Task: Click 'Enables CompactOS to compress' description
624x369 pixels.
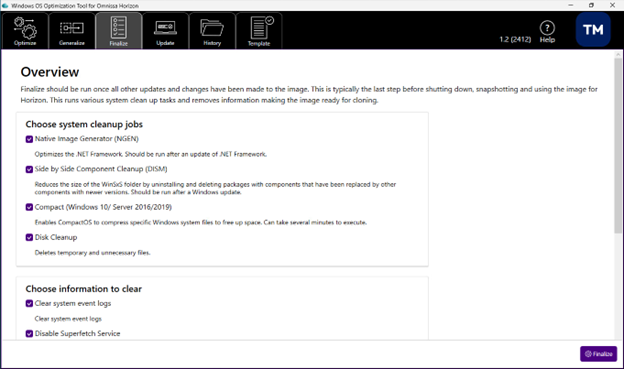Action: [x=201, y=222]
